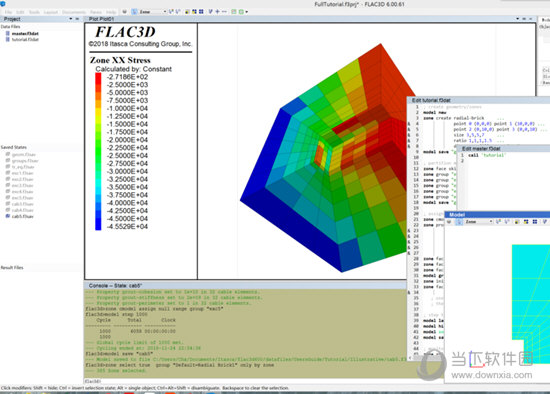Click the first icon before the Zone selector in main toolbar

click(125, 12)
